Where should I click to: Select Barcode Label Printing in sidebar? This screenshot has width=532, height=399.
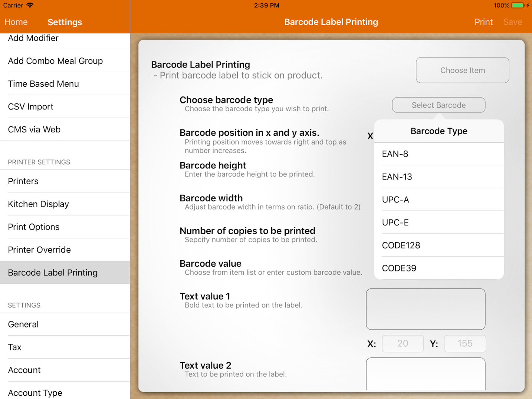(65, 273)
